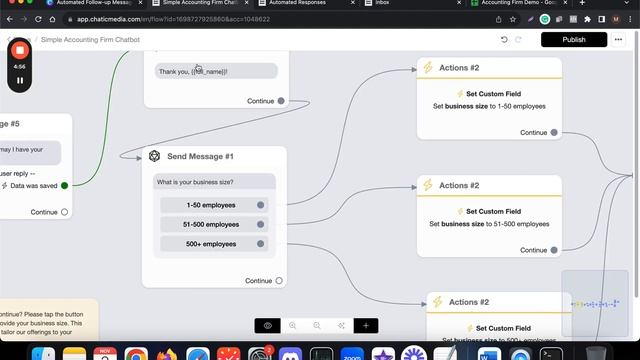Select the Send Message #1 node title

(200, 156)
